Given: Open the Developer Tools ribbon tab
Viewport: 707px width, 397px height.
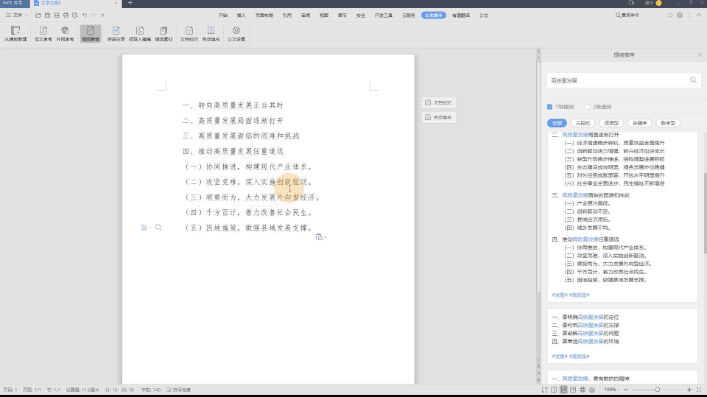Looking at the screenshot, I should point(384,15).
